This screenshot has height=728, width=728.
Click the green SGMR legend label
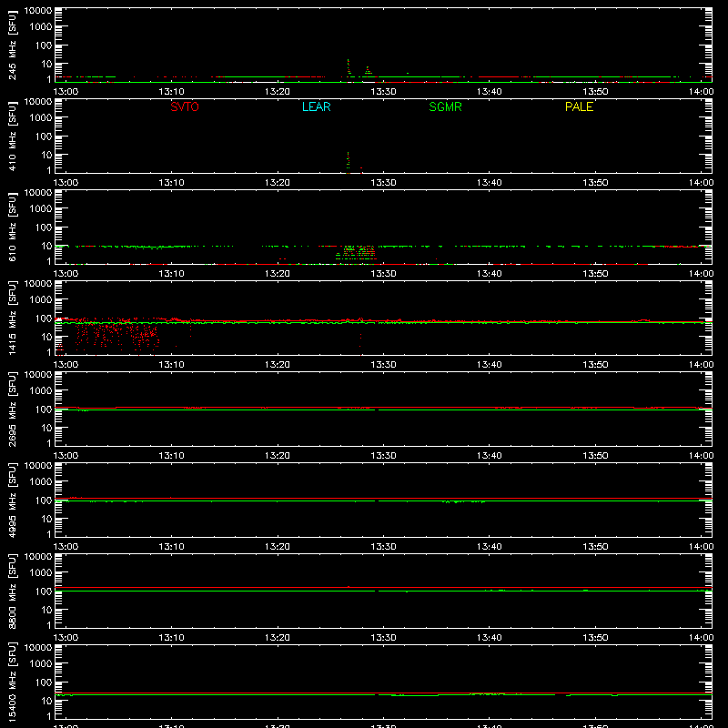point(445,106)
